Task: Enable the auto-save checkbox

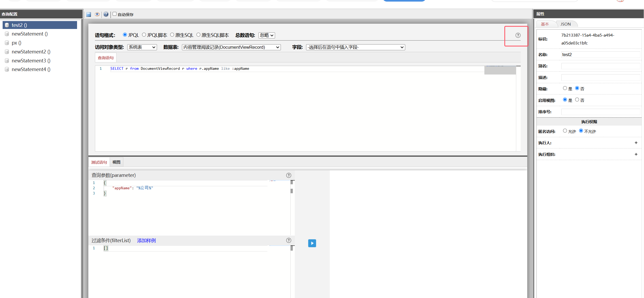Action: coord(115,14)
